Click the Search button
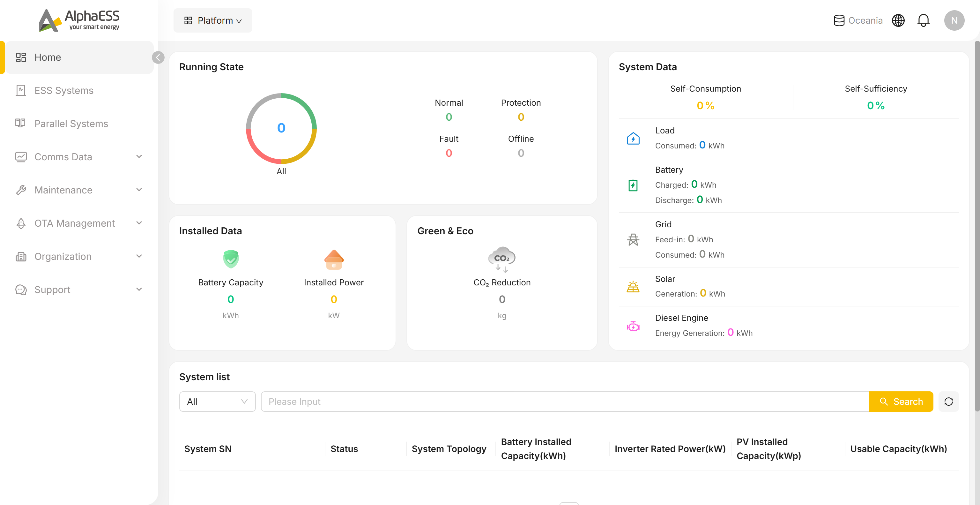Viewport: 980px width, 505px height. coord(901,402)
